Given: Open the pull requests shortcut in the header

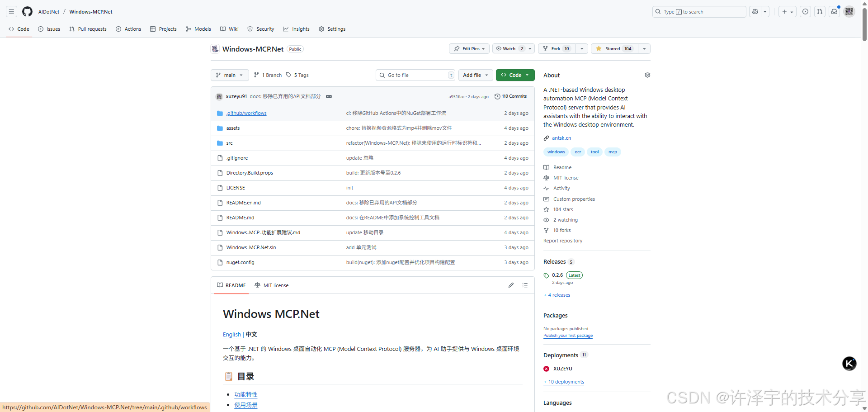Looking at the screenshot, I should tap(820, 12).
